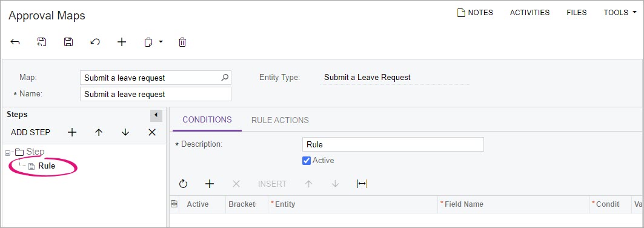Click the Add Step button
The image size is (644, 228).
click(x=30, y=132)
